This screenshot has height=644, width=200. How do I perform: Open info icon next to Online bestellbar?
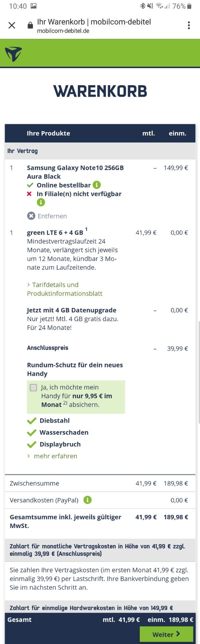coord(97,185)
